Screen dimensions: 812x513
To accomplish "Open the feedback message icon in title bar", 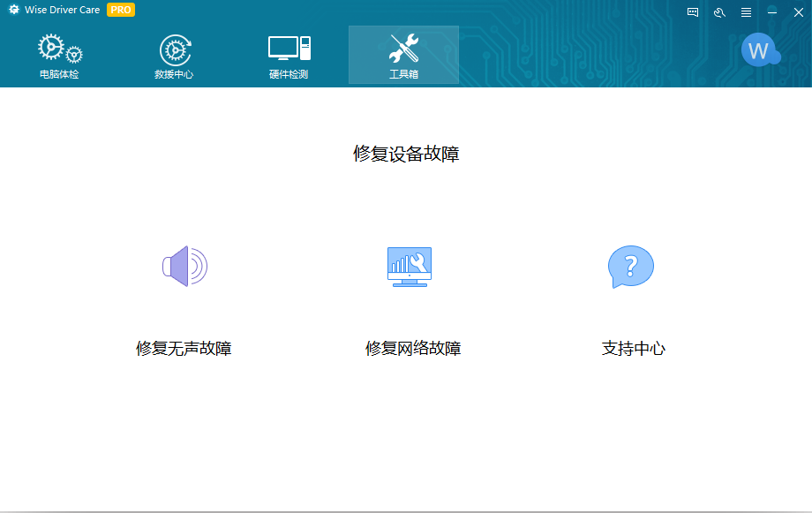I will coord(693,11).
